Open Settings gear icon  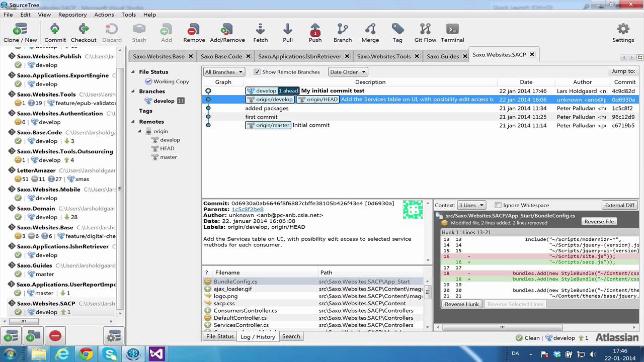[x=623, y=33]
